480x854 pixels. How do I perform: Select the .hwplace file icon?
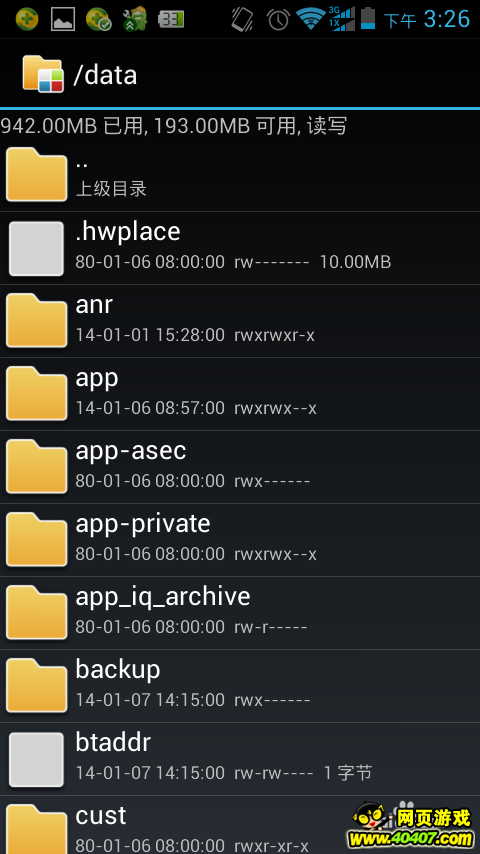coord(37,248)
